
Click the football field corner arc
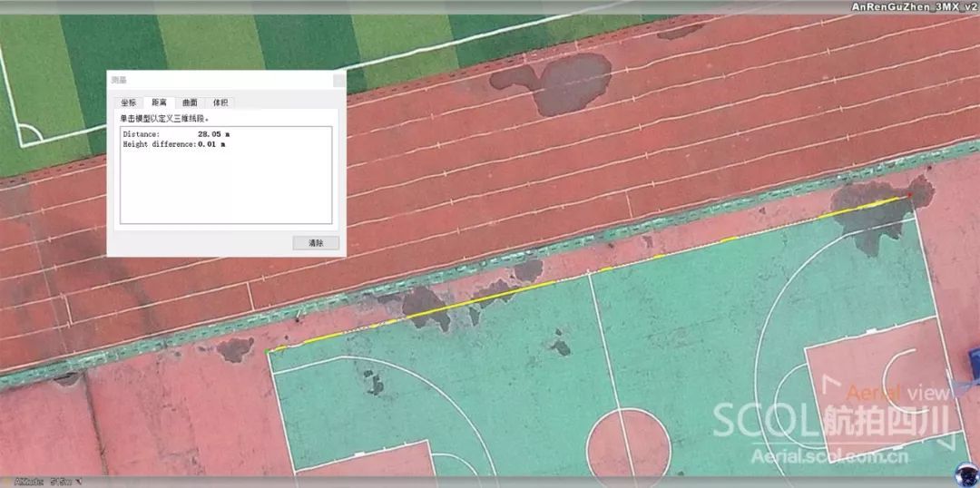click(x=30, y=133)
